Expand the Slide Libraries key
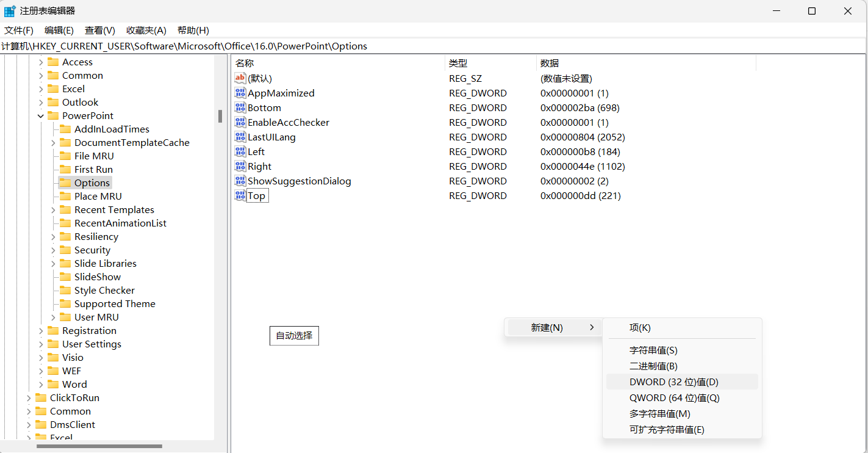 [53, 263]
